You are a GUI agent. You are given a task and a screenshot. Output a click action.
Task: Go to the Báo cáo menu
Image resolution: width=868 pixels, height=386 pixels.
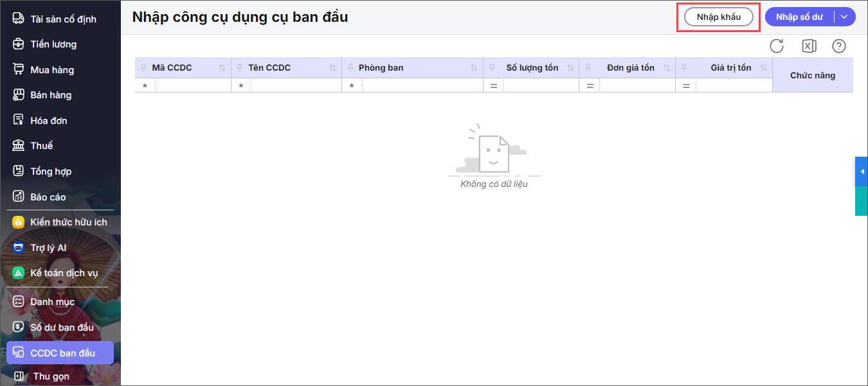tap(48, 197)
